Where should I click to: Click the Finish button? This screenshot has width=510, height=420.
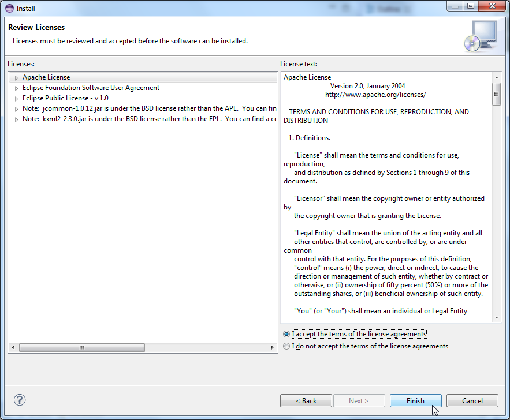[416, 401]
